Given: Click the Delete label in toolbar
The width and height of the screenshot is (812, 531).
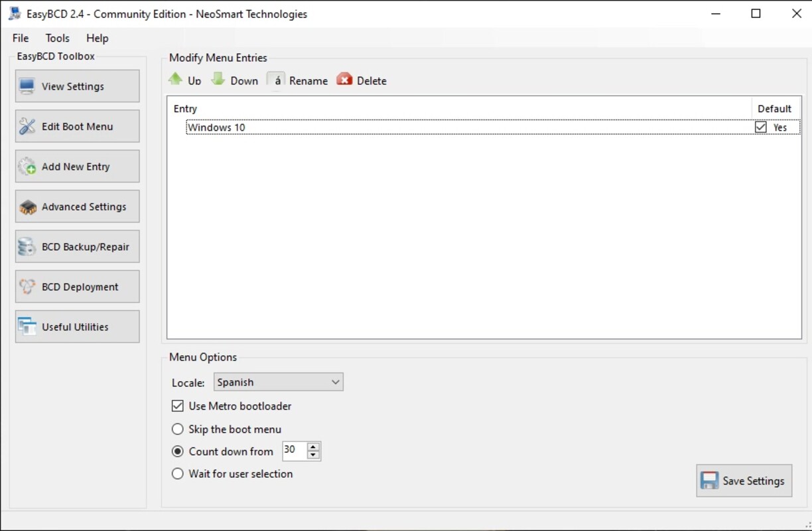Looking at the screenshot, I should [x=372, y=81].
